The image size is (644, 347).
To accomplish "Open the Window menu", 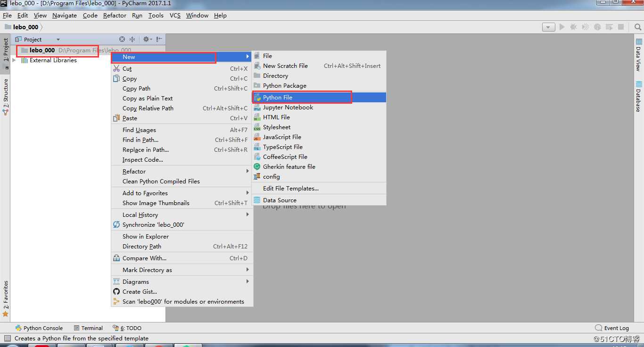I will coord(197,15).
